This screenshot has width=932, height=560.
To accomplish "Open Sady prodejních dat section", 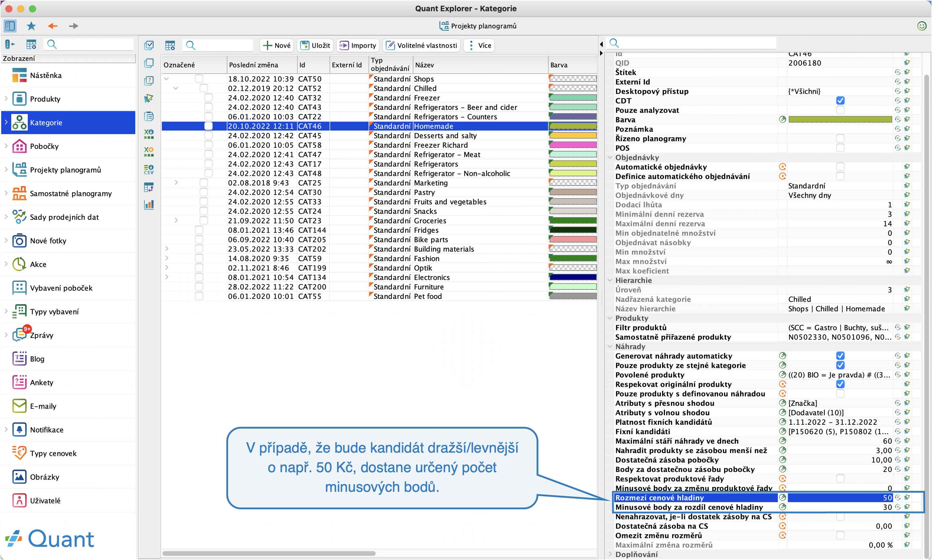I will click(x=68, y=217).
